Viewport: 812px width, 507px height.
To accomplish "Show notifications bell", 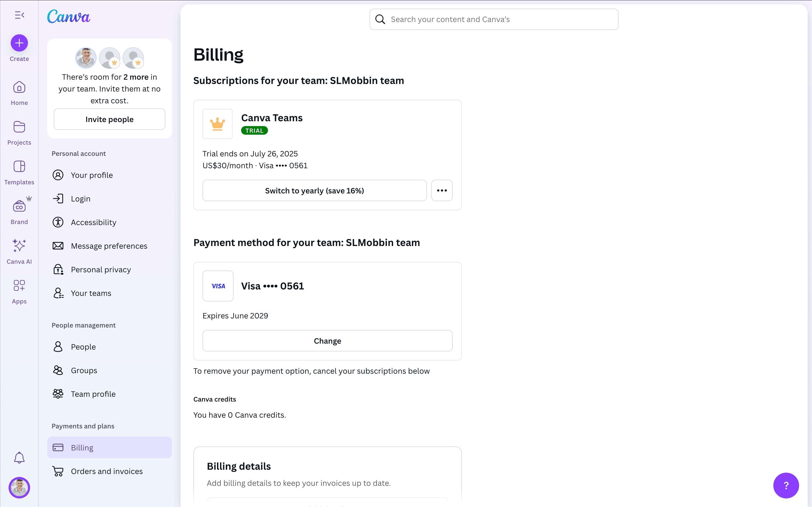I will tap(19, 458).
